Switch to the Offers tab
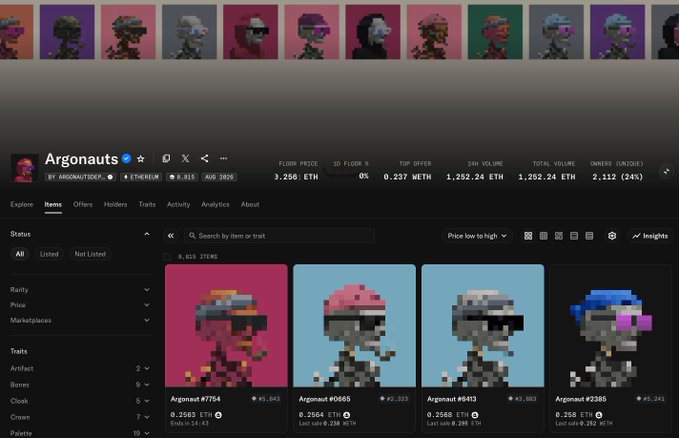 click(83, 204)
